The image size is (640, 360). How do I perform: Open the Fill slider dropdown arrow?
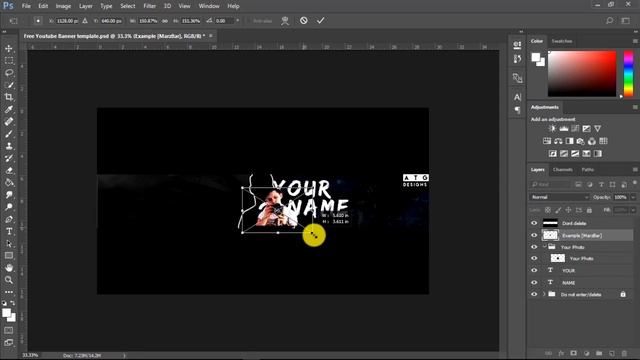633,210
